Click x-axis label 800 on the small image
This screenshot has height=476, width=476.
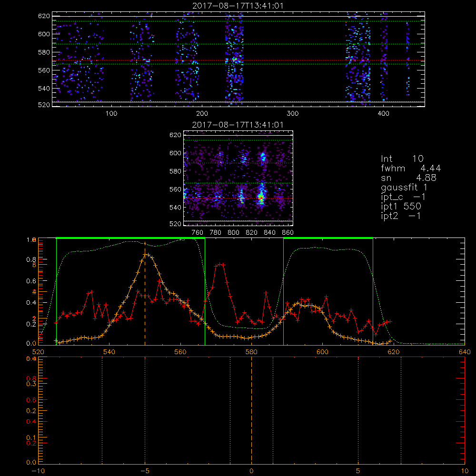click(233, 233)
